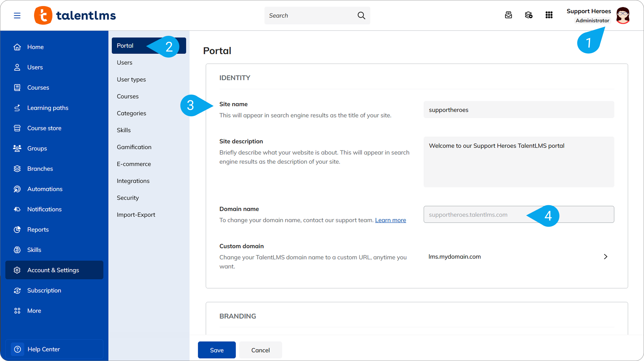644x361 pixels.
Task: Open Support Heroes Administrator profile menu
Action: point(589,16)
